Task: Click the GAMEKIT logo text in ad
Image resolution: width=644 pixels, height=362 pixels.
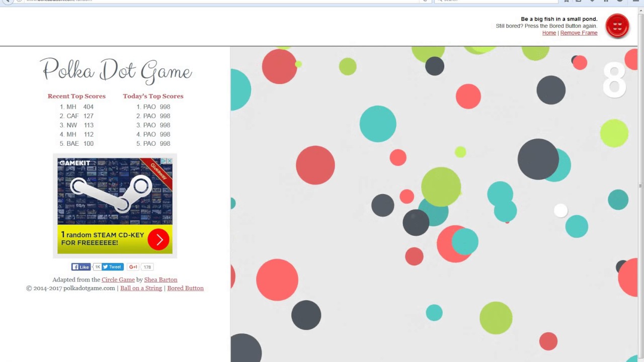Action: point(74,163)
